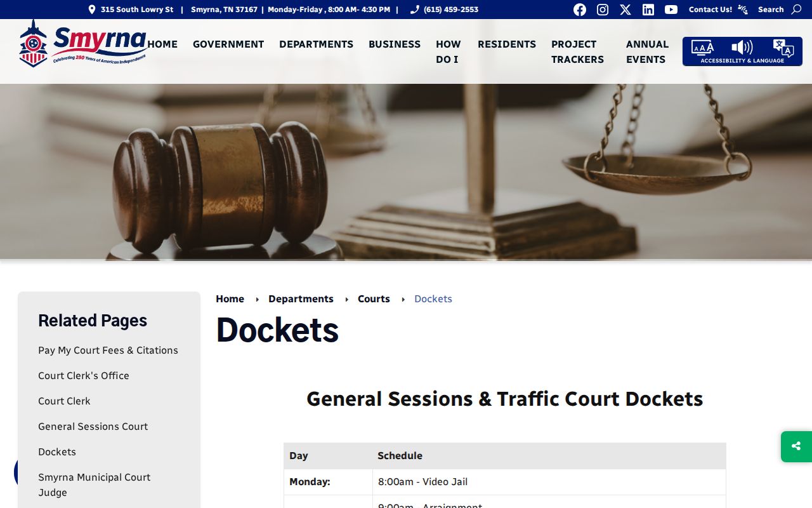This screenshot has height=508, width=812.
Task: Open the Government menu
Action: 228,44
